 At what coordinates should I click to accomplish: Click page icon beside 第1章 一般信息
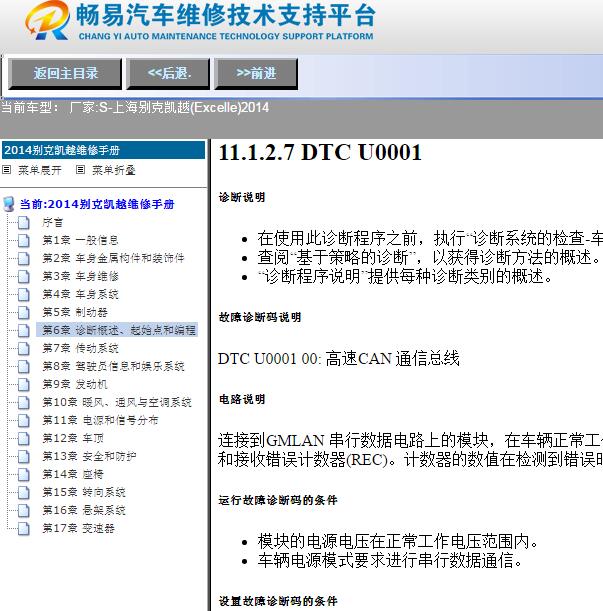(x=24, y=241)
